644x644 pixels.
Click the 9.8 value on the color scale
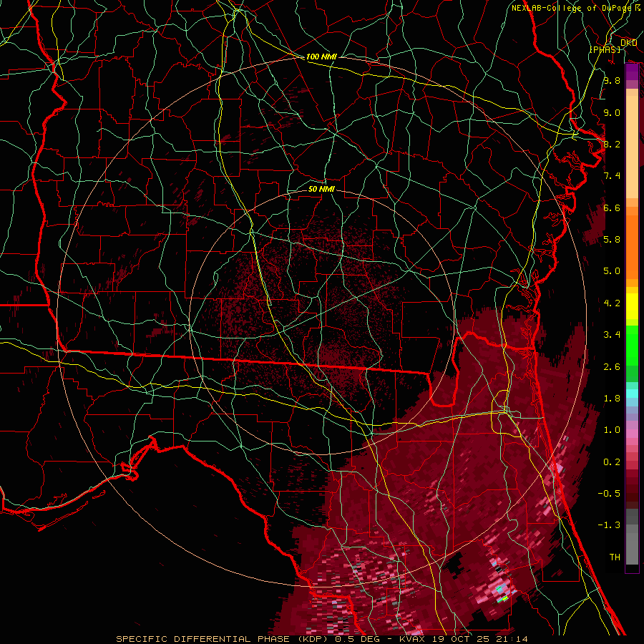click(x=612, y=80)
